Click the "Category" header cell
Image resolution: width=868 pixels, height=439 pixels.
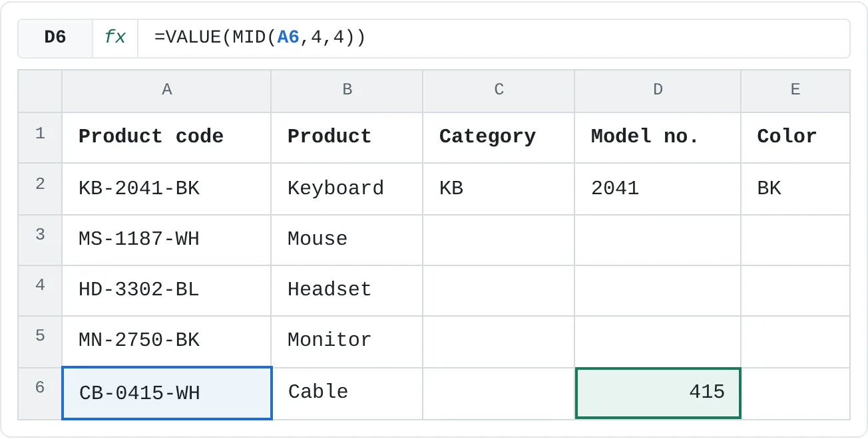(499, 137)
